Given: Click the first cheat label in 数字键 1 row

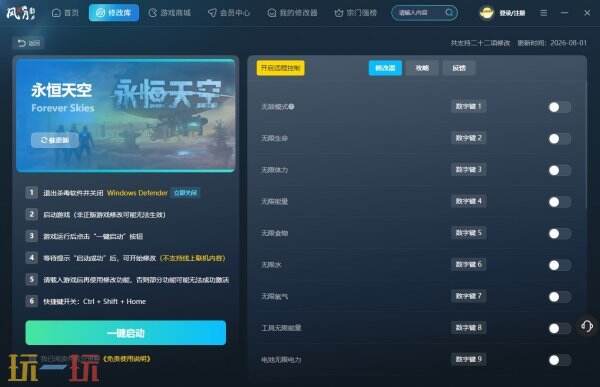Looking at the screenshot, I should pyautogui.click(x=278, y=107).
